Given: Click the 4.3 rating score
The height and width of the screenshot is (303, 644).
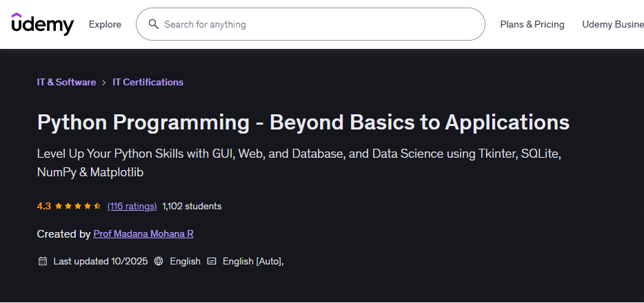Looking at the screenshot, I should (43, 206).
